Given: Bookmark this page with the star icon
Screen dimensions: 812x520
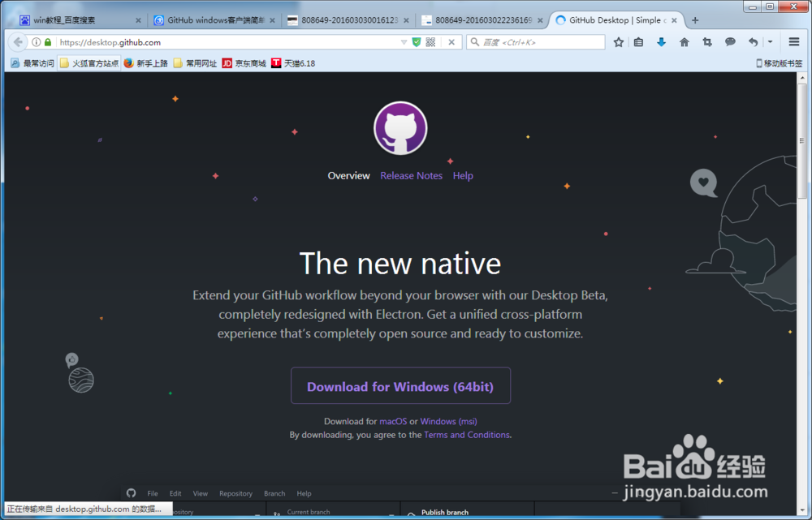Looking at the screenshot, I should pyautogui.click(x=618, y=42).
